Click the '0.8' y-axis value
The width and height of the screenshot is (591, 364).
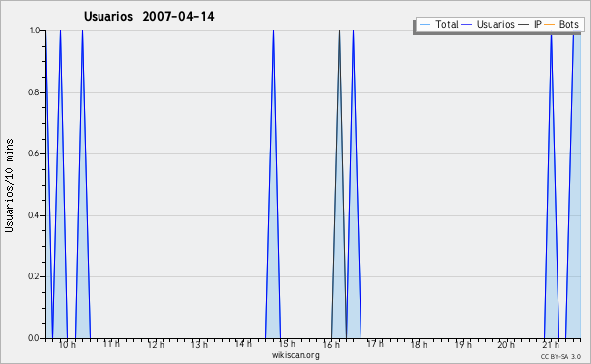pos(34,92)
